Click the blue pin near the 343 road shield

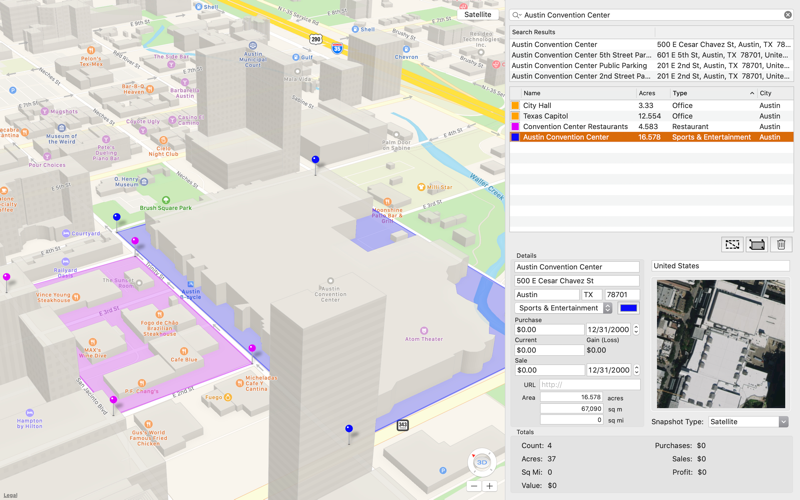tap(349, 429)
